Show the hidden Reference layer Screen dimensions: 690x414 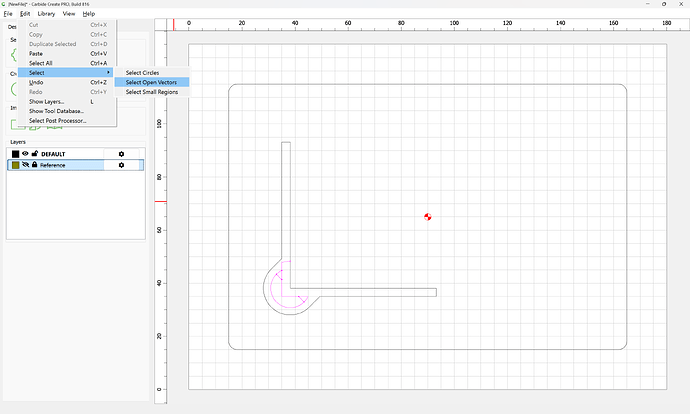click(25, 165)
